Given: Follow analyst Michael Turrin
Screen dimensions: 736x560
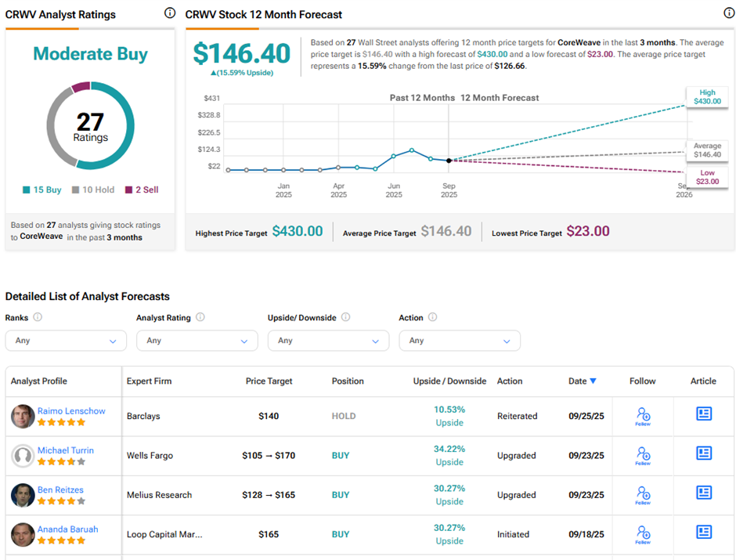Looking at the screenshot, I should pos(643,455).
